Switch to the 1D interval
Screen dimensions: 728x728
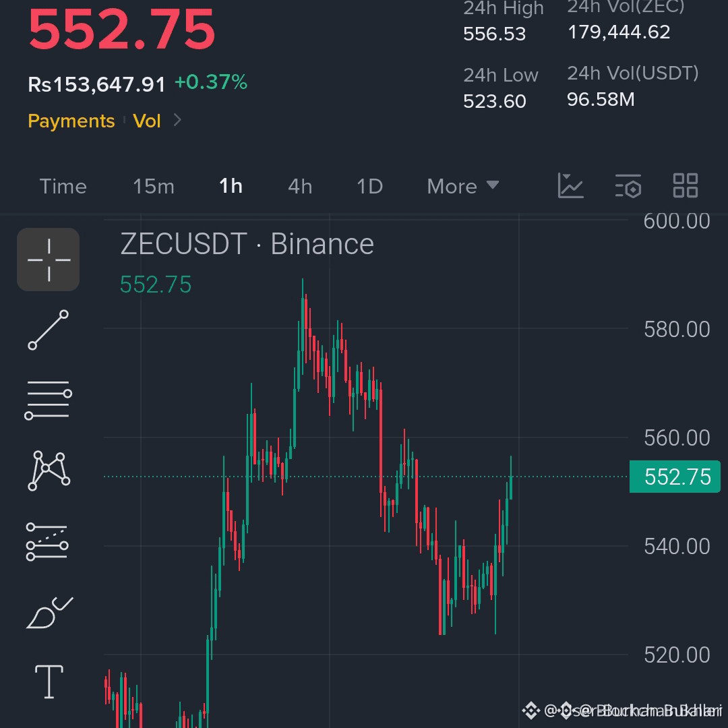click(369, 187)
